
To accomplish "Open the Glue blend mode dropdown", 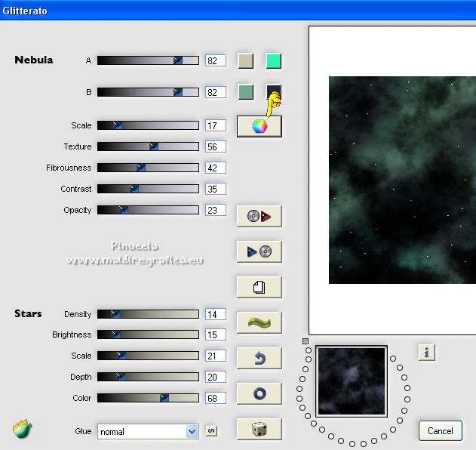I will click(x=147, y=431).
